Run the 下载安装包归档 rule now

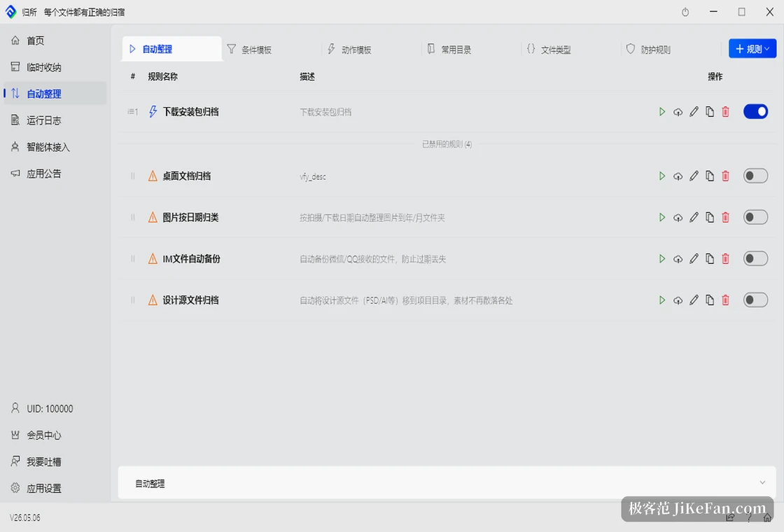pyautogui.click(x=662, y=111)
